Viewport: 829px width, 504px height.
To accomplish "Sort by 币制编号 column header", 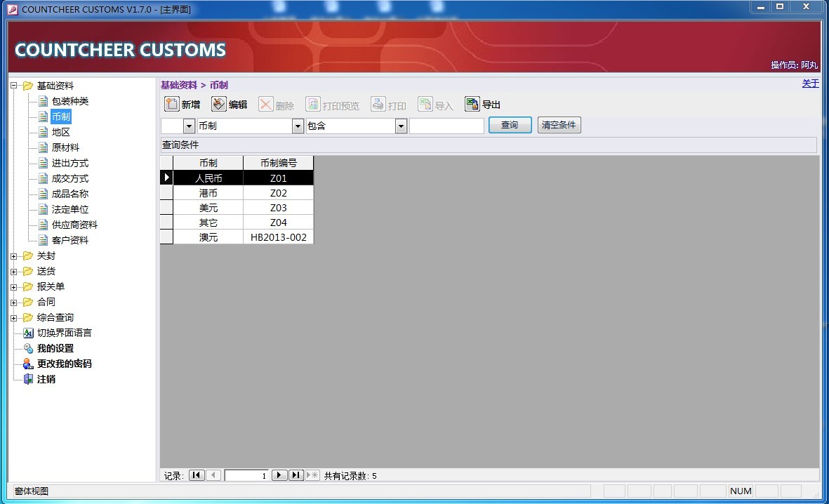I will tap(279, 163).
